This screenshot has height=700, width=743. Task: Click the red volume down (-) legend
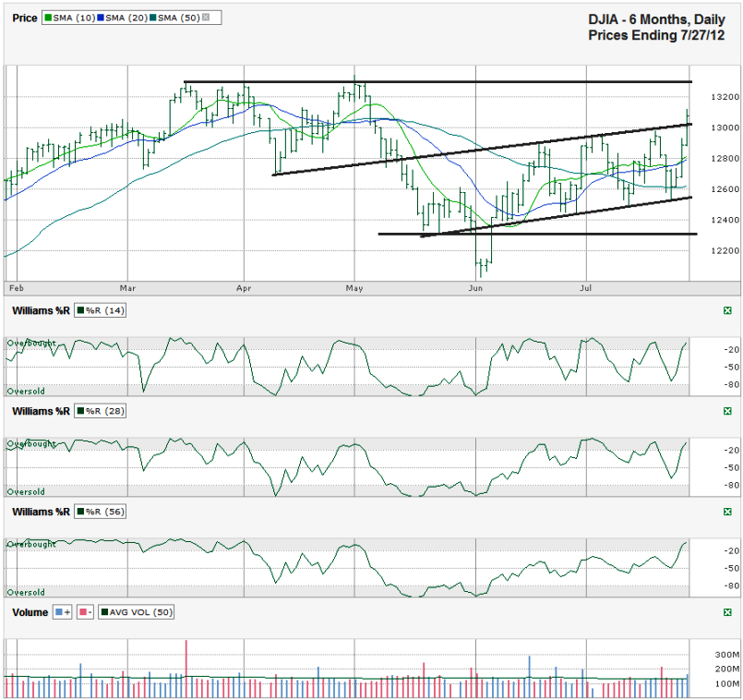[85, 612]
